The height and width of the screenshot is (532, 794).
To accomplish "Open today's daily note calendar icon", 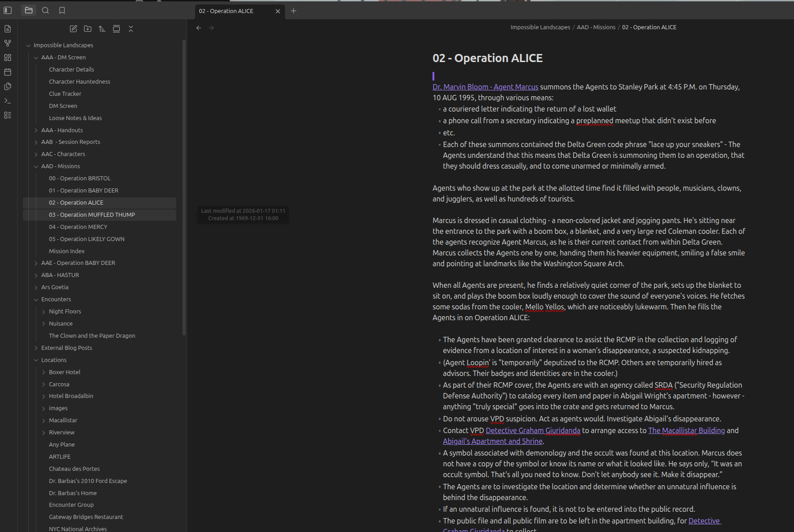I will [x=8, y=72].
